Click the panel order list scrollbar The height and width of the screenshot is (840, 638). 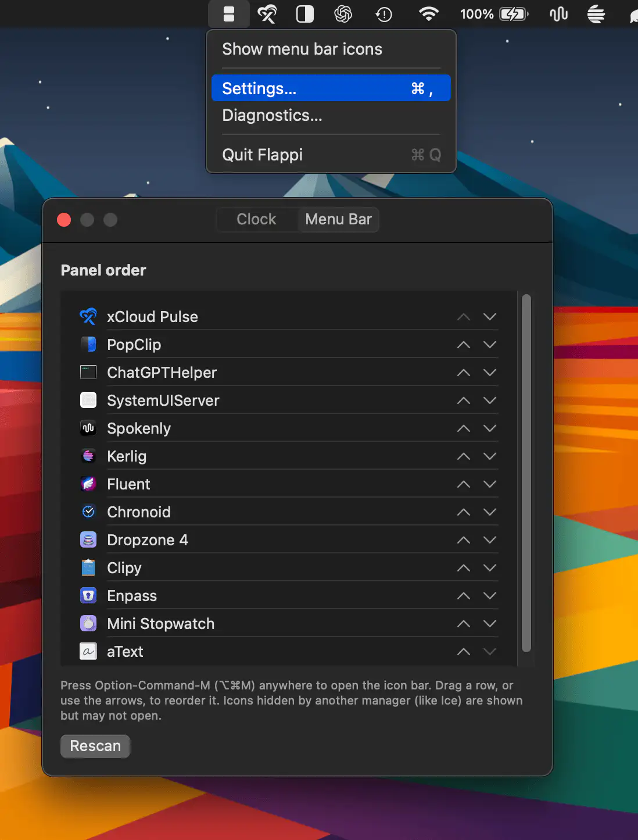click(526, 473)
